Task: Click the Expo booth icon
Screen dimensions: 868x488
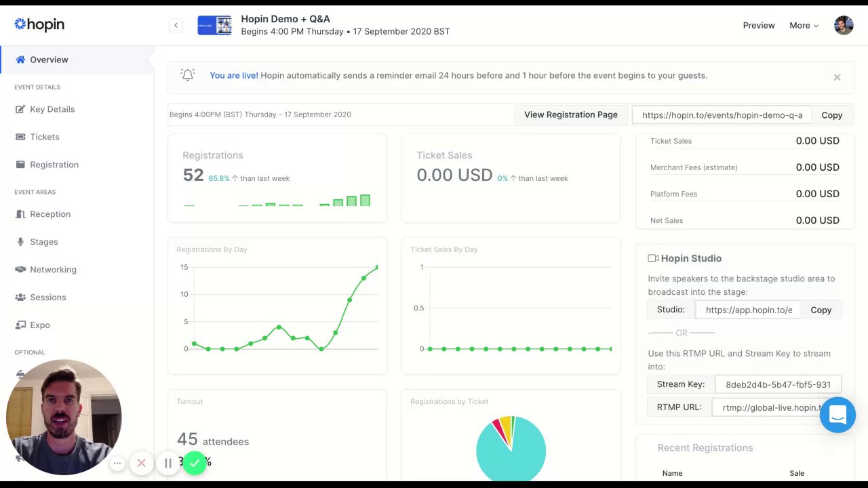Action: (x=20, y=325)
